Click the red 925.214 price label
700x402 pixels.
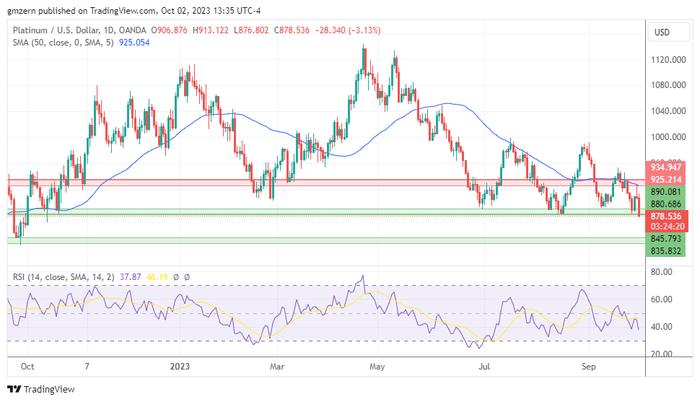[x=666, y=180]
